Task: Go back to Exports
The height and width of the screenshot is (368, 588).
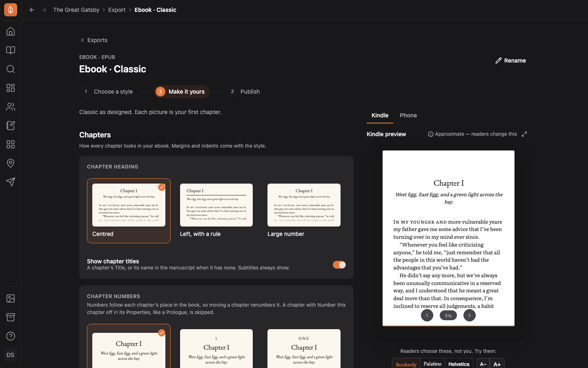Action: (94, 40)
